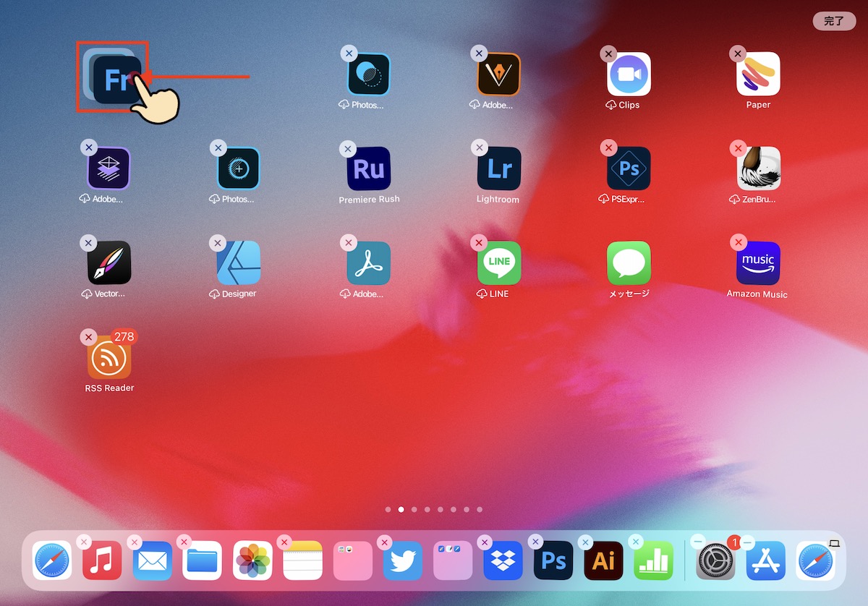Remove Notes from dock with its X
868x606 pixels.
[x=284, y=542]
